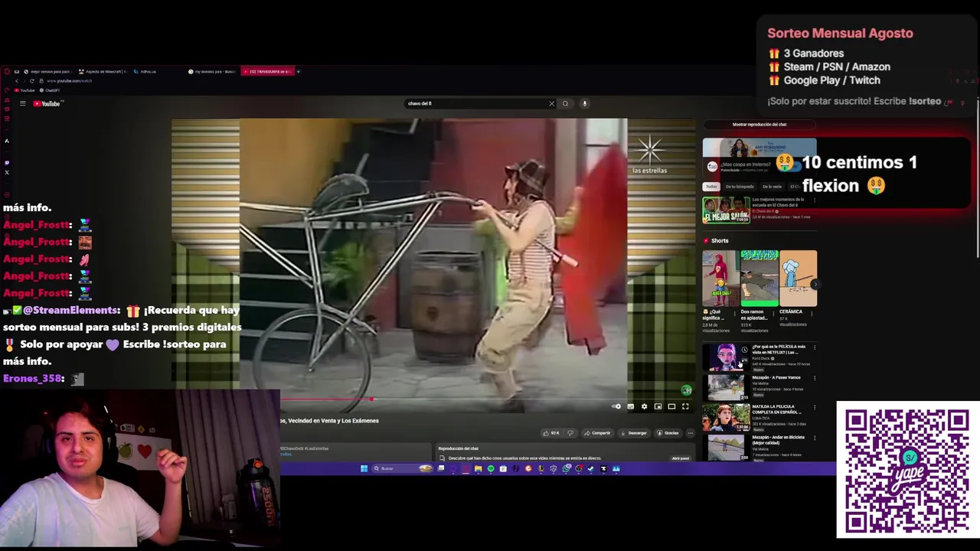
Task: Select the 'De tu búsqueda' filter chip
Action: pos(740,187)
